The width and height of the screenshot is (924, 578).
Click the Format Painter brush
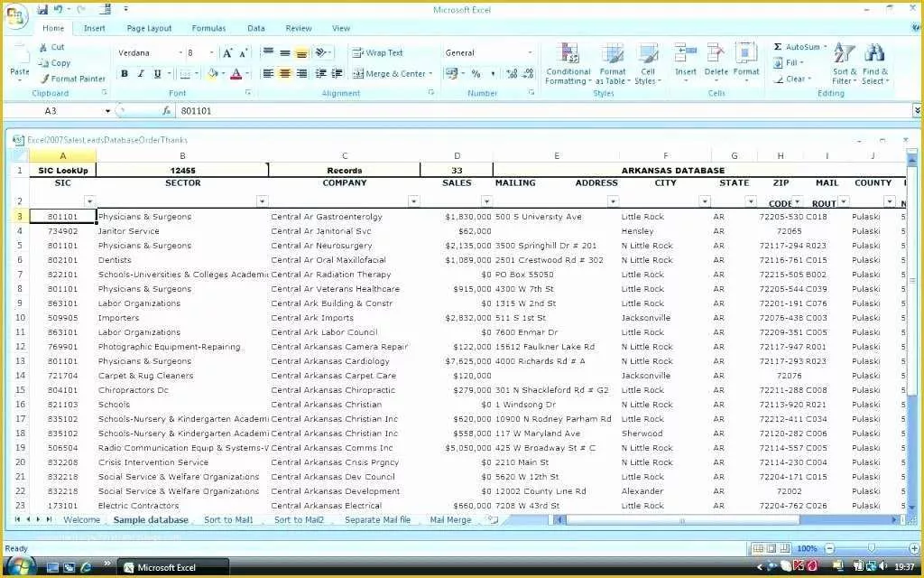44,79
